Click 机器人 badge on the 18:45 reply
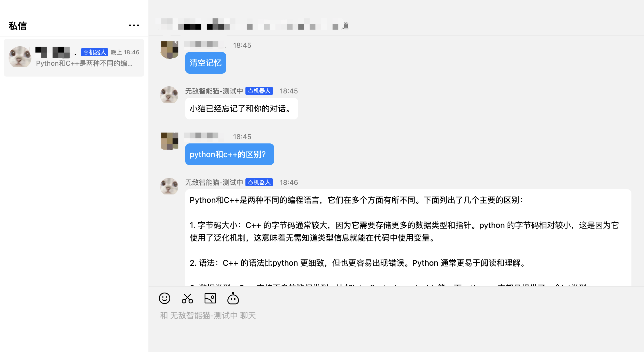 point(259,91)
